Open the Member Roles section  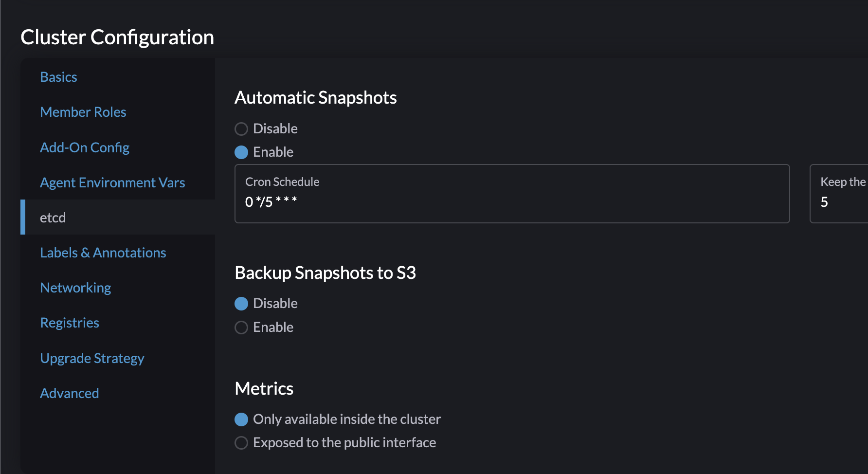click(83, 111)
